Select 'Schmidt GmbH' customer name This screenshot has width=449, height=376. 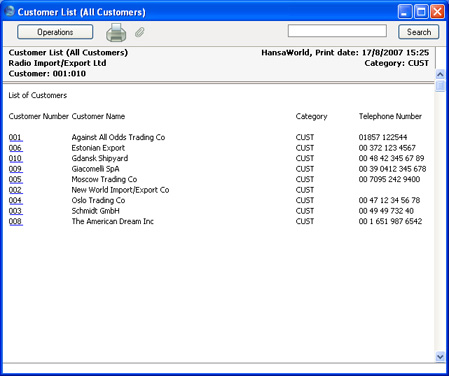pyautogui.click(x=95, y=211)
